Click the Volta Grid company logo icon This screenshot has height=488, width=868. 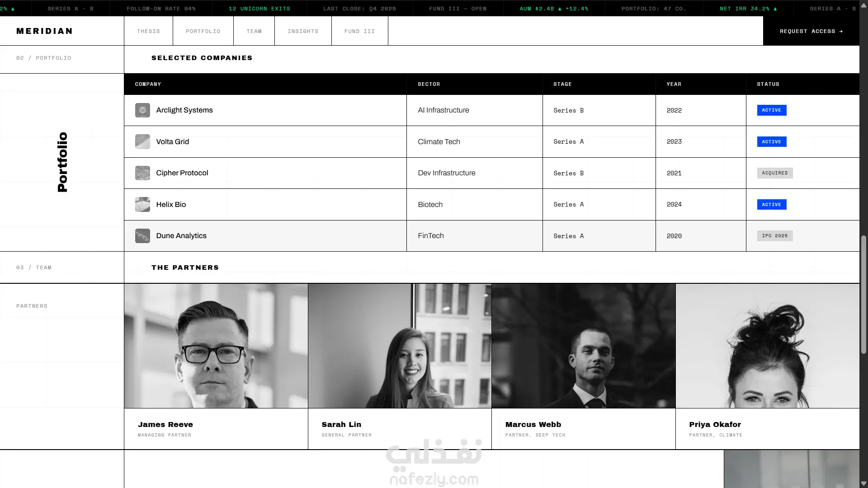[142, 141]
